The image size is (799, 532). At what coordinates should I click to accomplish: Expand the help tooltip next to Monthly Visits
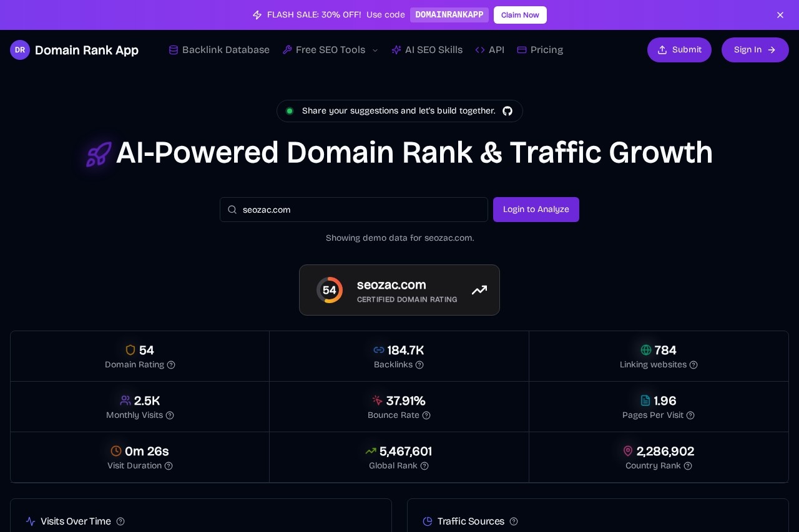click(170, 415)
